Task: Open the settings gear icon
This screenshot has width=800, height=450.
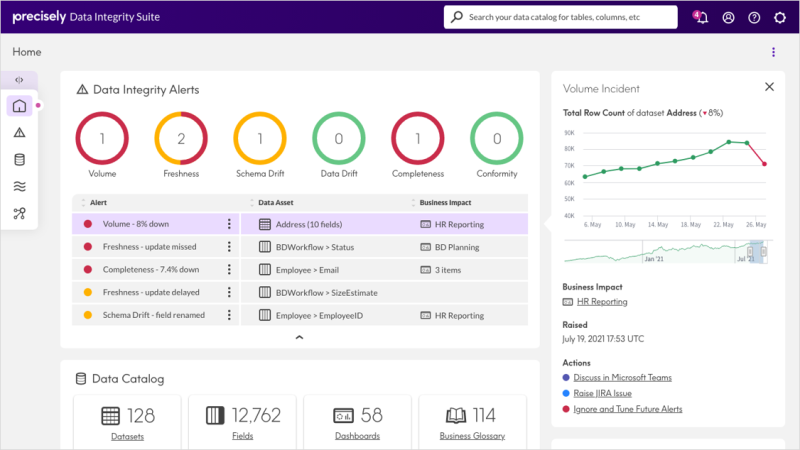Action: [780, 17]
